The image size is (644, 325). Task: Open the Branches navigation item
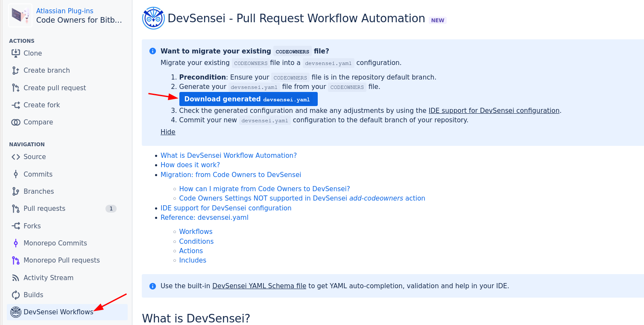click(38, 191)
